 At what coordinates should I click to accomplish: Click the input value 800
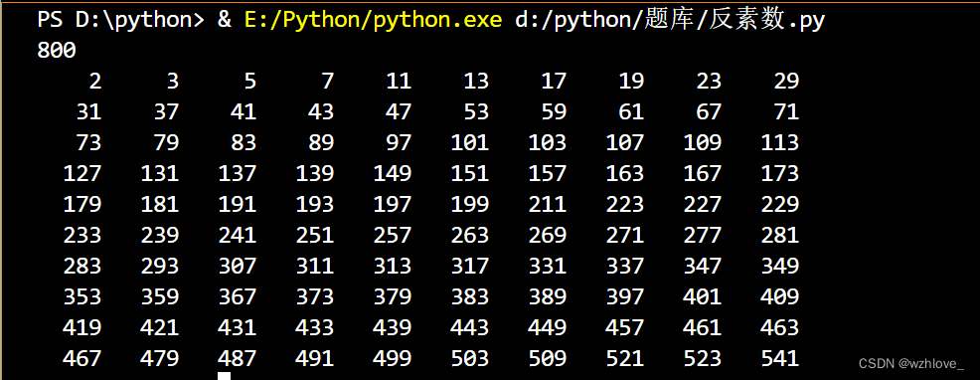point(57,50)
